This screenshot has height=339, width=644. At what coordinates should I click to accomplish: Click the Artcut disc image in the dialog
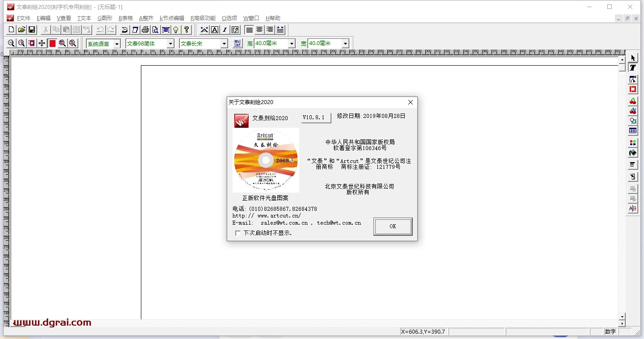click(266, 160)
